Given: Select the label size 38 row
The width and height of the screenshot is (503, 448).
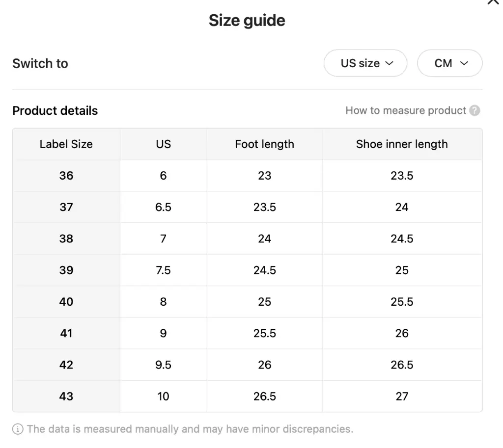Looking at the screenshot, I should coord(248,239).
